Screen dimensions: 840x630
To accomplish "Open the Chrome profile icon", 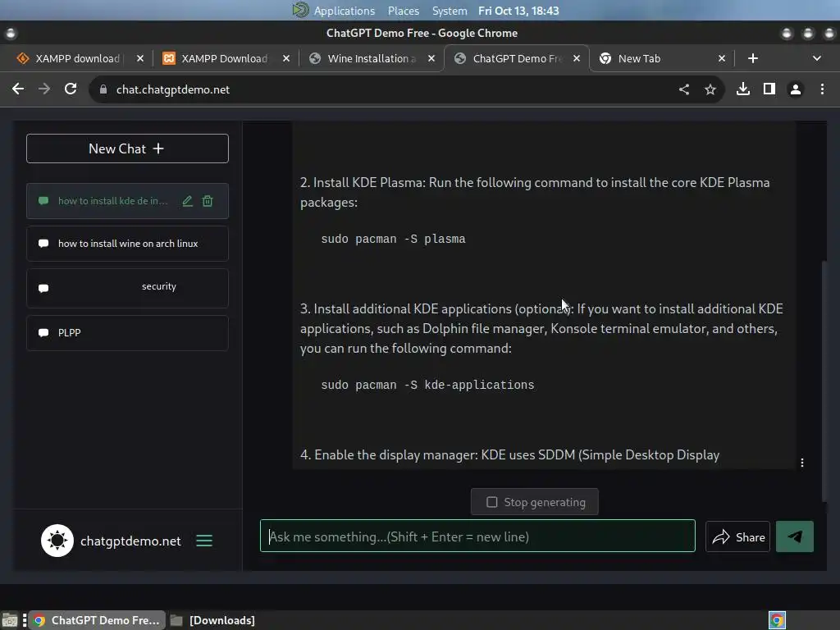I will [x=796, y=89].
